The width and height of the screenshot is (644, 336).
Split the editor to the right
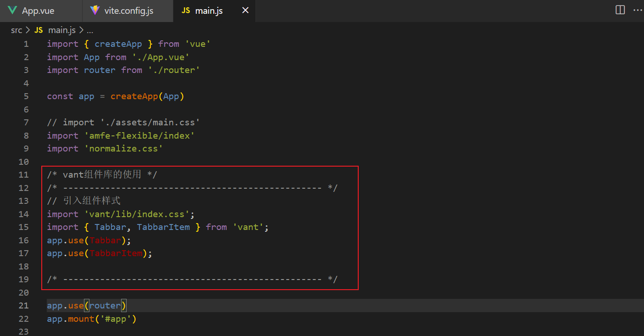click(620, 10)
